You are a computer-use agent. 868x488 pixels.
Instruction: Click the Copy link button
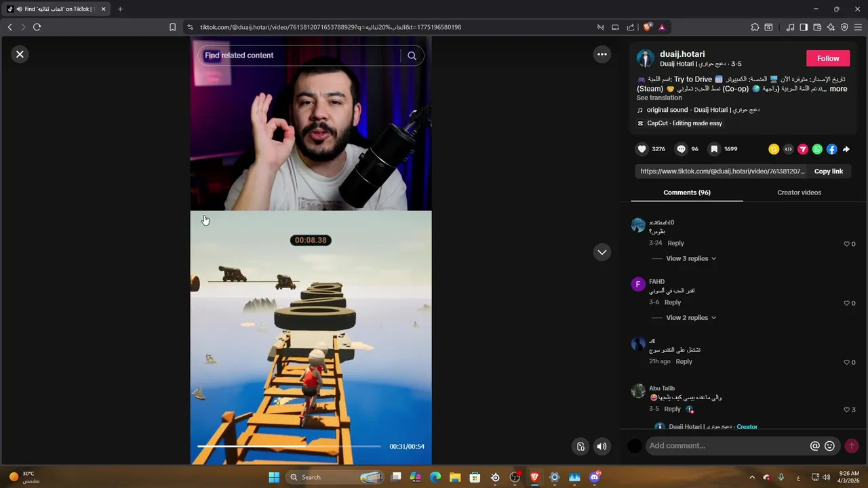pyautogui.click(x=828, y=171)
